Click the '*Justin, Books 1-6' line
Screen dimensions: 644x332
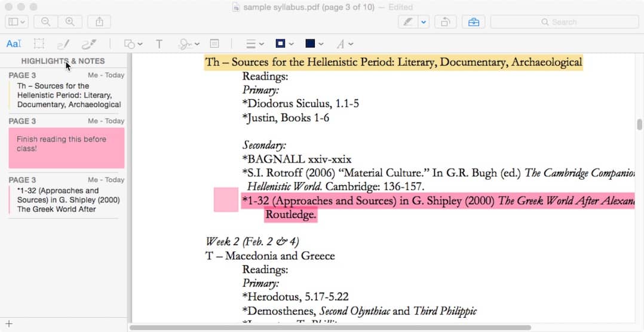286,118
